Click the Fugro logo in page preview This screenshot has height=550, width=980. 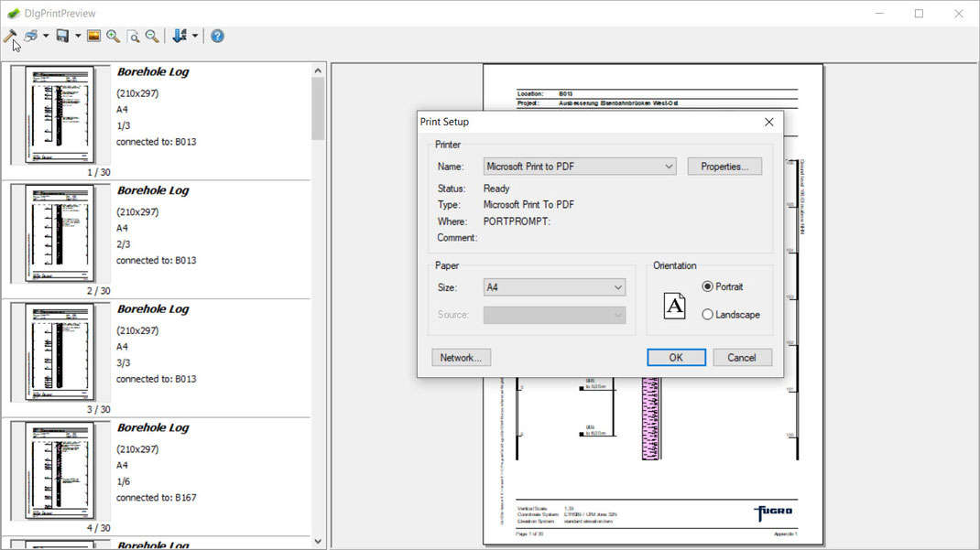click(x=774, y=512)
